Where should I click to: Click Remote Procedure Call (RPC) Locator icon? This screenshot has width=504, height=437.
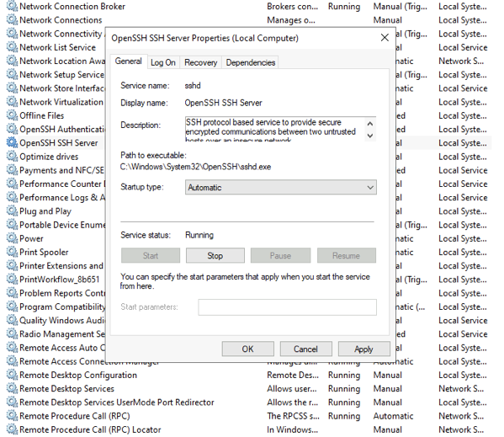12,429
